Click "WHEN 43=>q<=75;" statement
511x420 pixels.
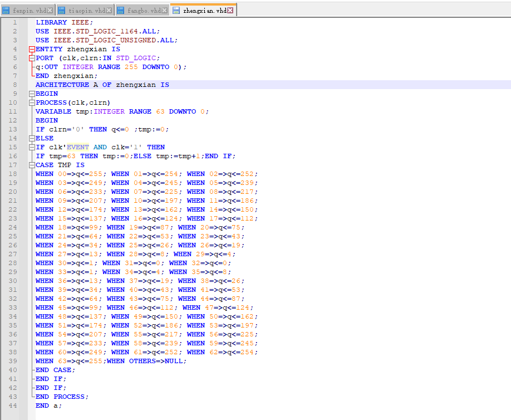[140, 299]
